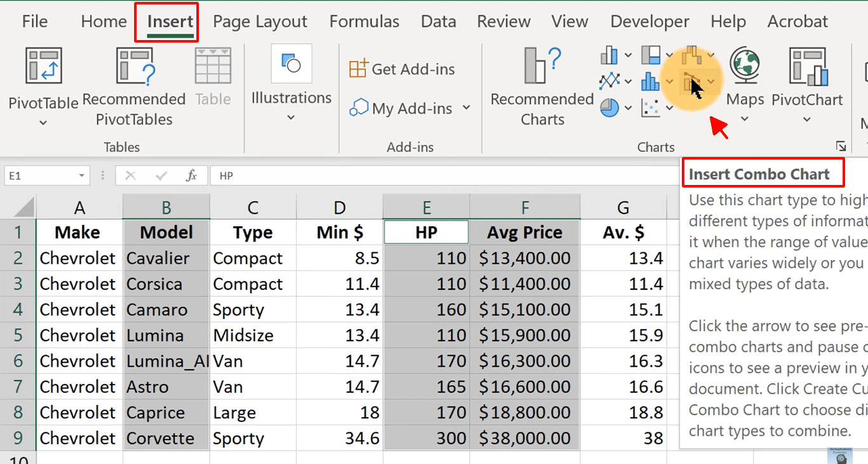The width and height of the screenshot is (868, 464).
Task: Insert a hierarchy treemap chart
Action: coord(651,55)
